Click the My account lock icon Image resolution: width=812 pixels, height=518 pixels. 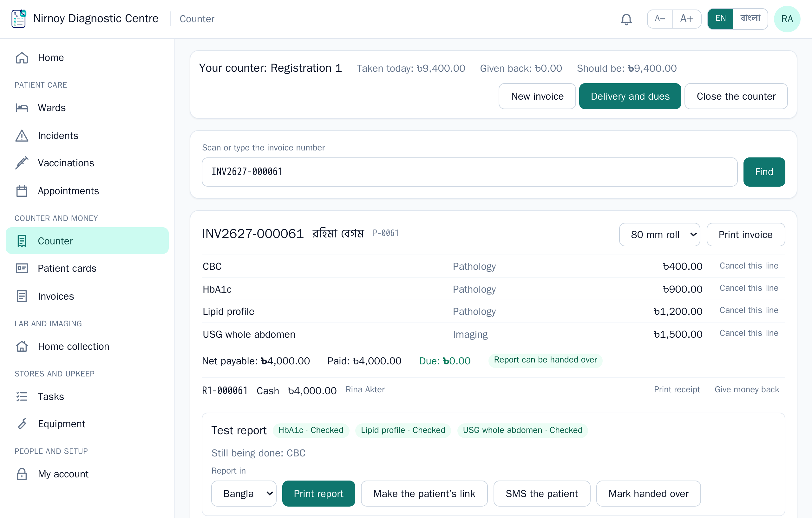click(22, 474)
